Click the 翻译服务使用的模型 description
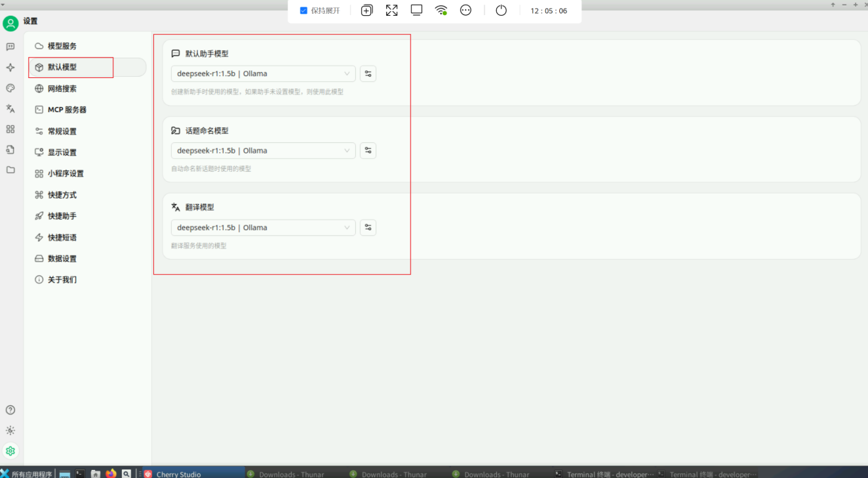 199,246
